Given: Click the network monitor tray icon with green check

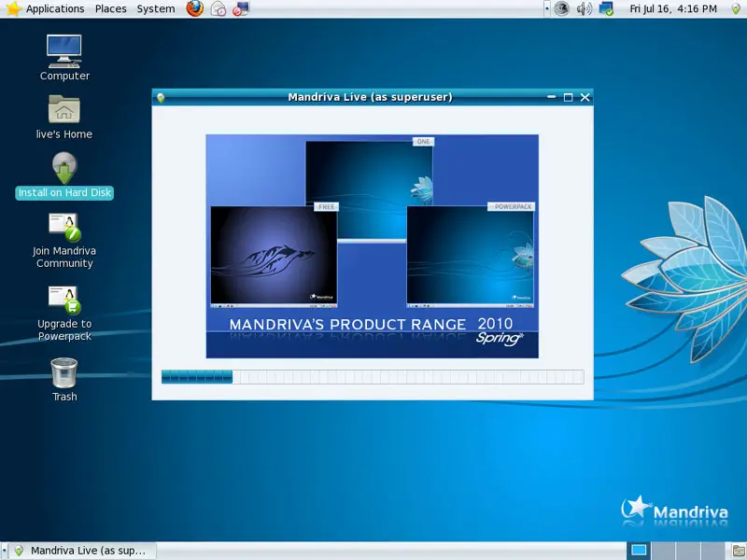Looking at the screenshot, I should coord(606,8).
